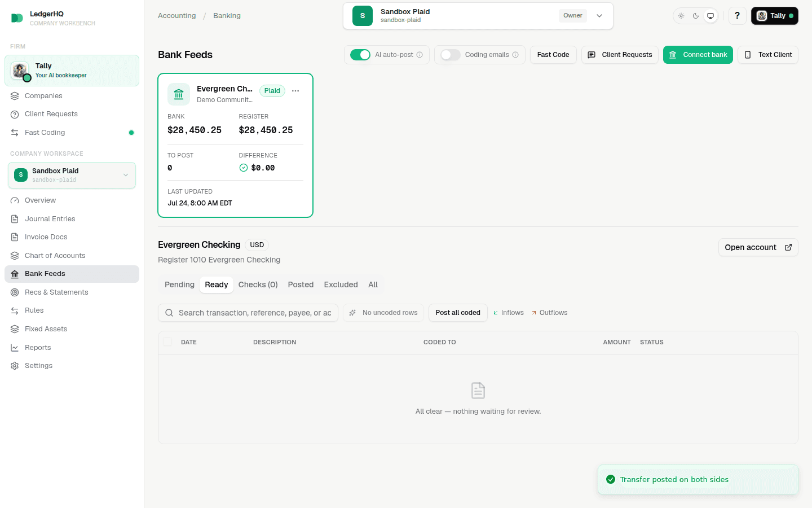This screenshot has width=812, height=508.
Task: Open the Overview page
Action: (x=72, y=200)
